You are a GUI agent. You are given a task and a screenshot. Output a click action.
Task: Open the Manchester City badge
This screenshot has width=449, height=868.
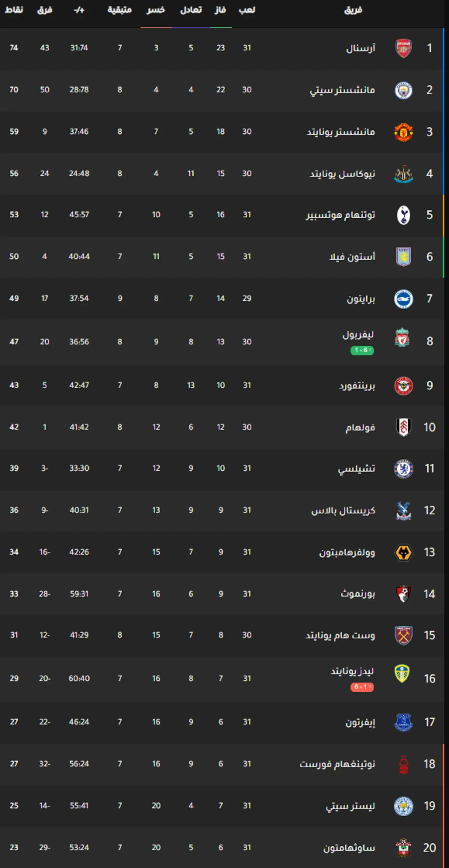pyautogui.click(x=403, y=90)
